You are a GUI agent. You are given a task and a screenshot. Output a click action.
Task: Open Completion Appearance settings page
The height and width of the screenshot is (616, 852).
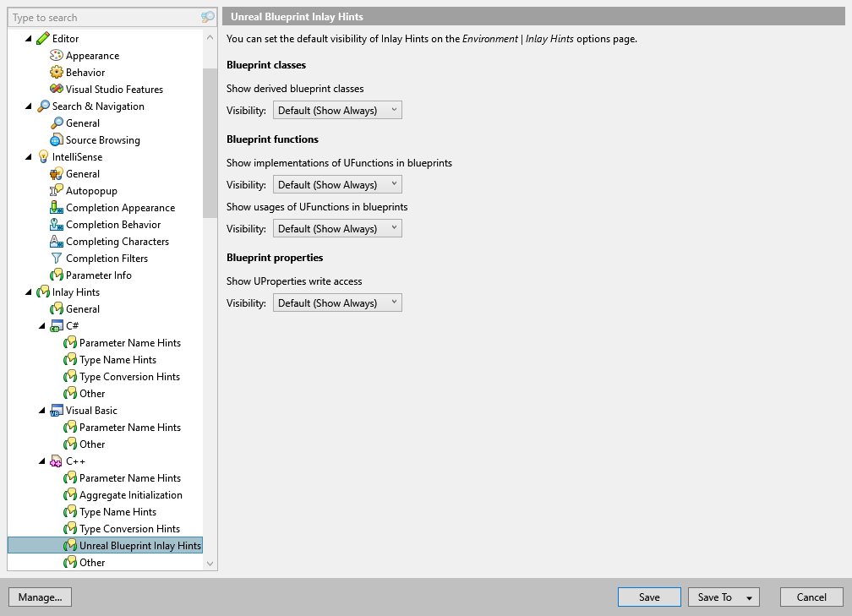coord(120,208)
